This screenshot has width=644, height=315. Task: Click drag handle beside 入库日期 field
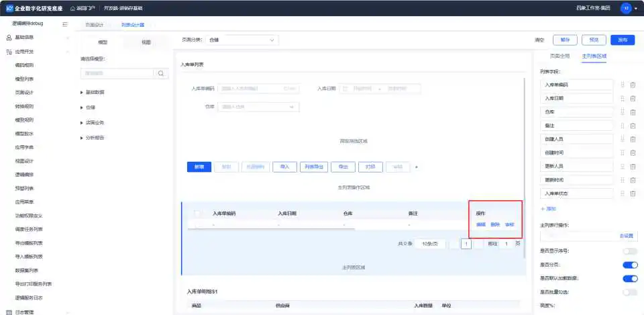[x=623, y=99]
